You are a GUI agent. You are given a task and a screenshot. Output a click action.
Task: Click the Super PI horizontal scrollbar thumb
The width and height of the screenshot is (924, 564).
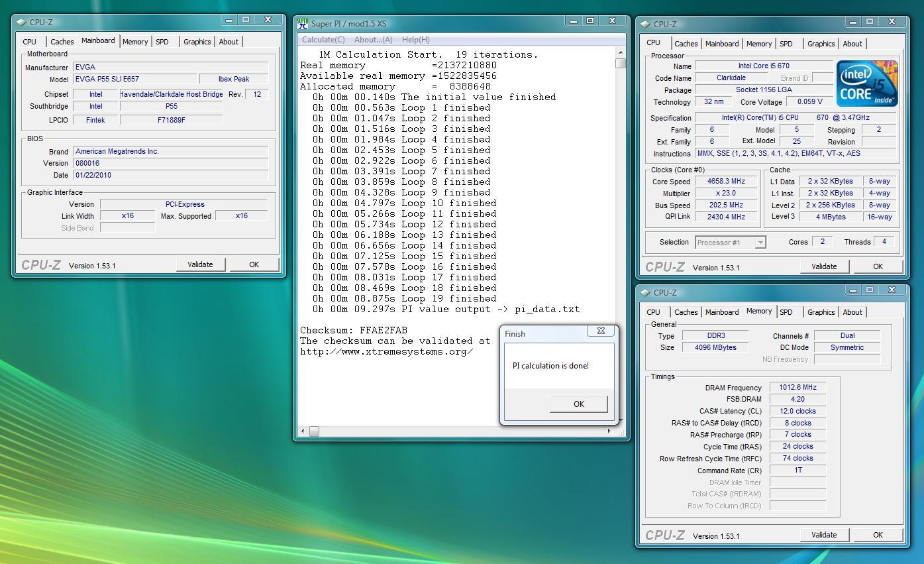click(314, 431)
